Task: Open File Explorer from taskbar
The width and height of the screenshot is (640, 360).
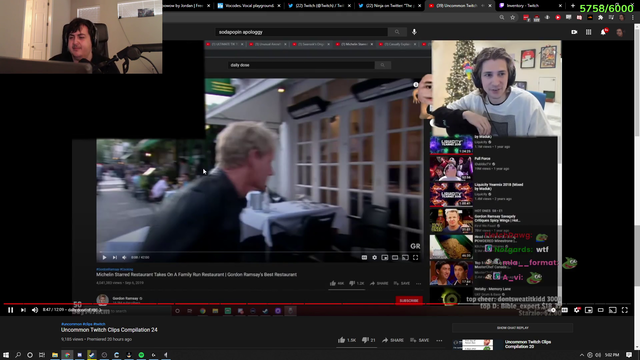Action: (x=55, y=355)
